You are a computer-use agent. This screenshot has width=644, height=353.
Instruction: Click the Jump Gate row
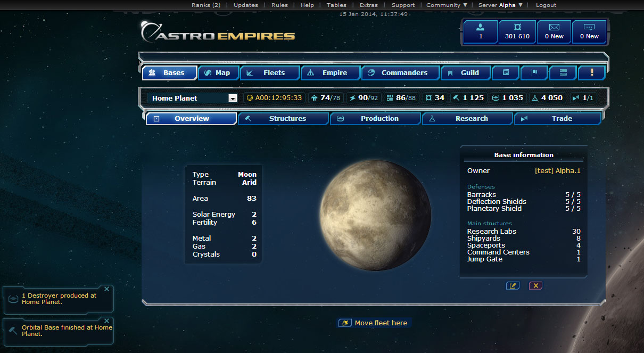pos(524,259)
